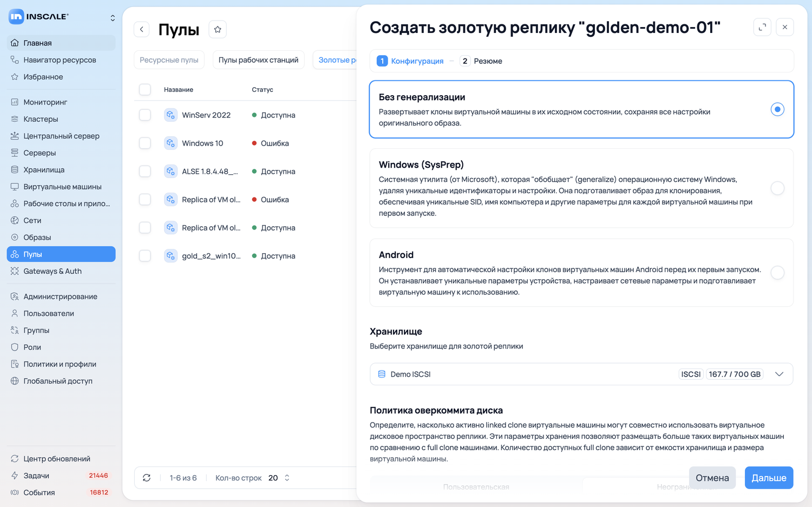Toggle the select-all checkbox in table header
The width and height of the screenshot is (812, 507).
[x=145, y=89]
